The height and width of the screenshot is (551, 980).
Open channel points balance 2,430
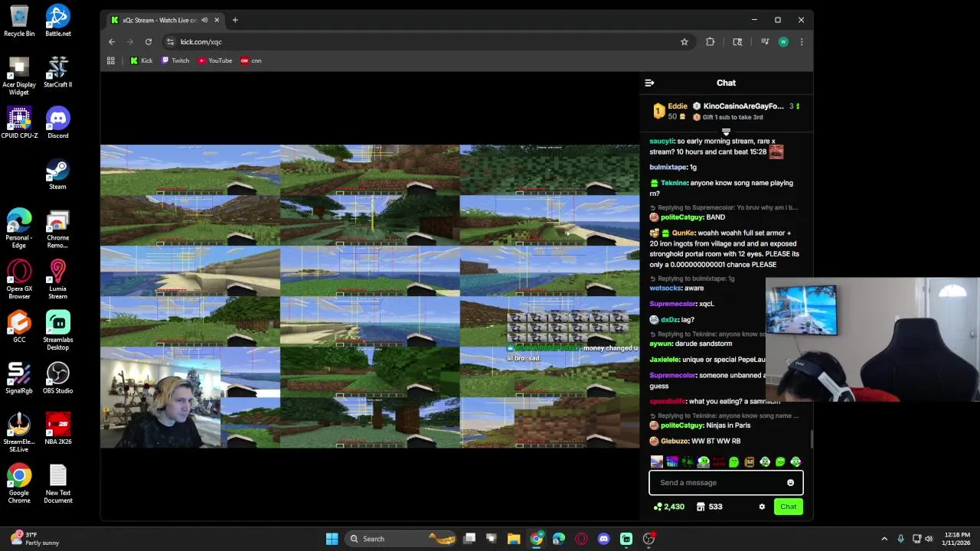[x=668, y=507]
